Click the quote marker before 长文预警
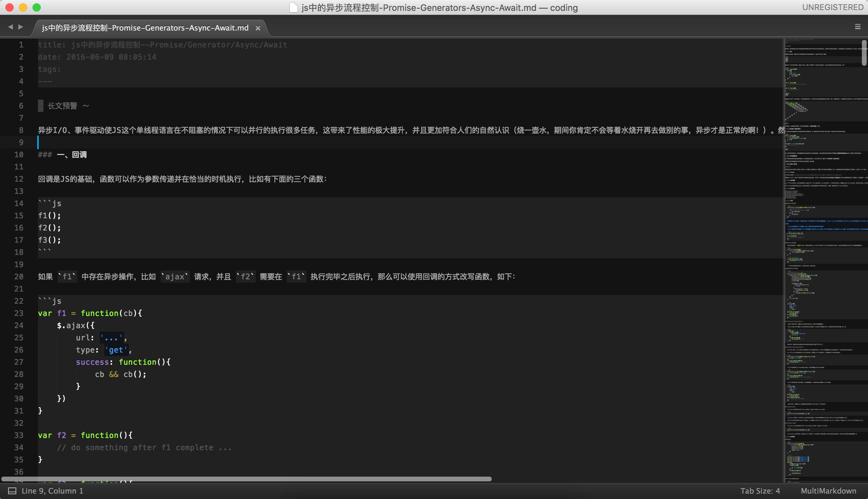Viewport: 868px width, 499px height. [40, 105]
